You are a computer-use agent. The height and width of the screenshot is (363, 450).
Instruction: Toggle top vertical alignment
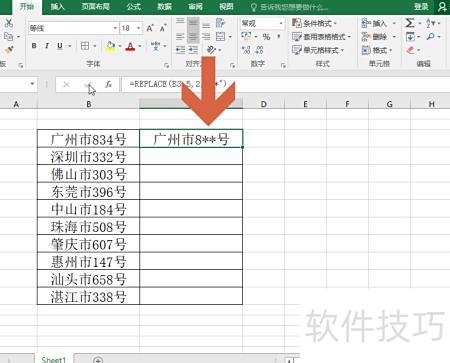(180, 23)
